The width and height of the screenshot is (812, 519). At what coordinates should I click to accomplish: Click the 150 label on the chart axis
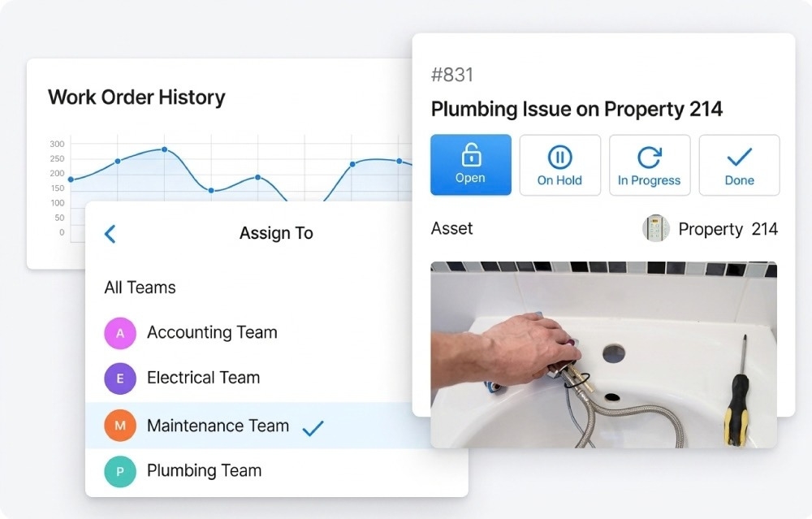click(x=57, y=188)
